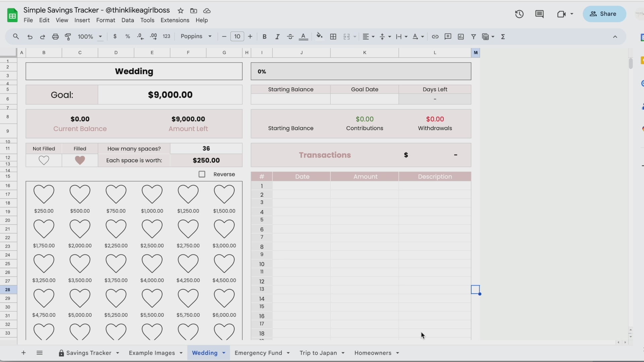Viewport: 644px width, 362px height.
Task: Insert a chart
Action: [461, 37]
